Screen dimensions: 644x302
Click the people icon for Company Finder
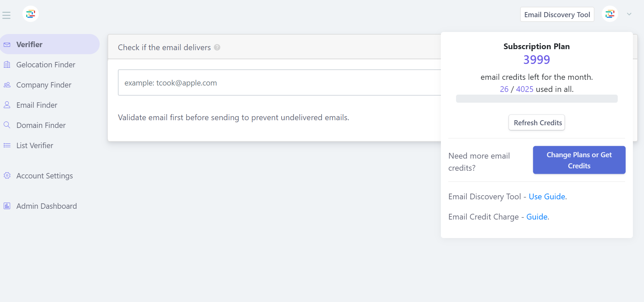[x=7, y=85]
